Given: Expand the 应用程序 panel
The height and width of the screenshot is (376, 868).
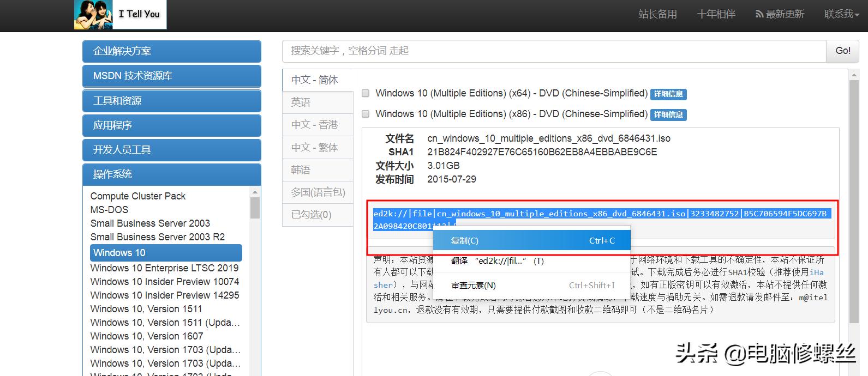Looking at the screenshot, I should [172, 125].
